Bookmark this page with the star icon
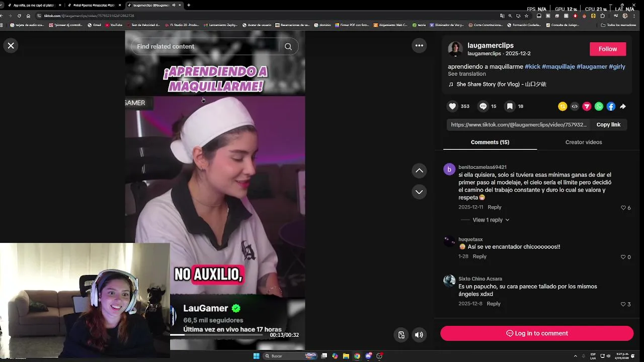644x362 pixels. [526, 16]
